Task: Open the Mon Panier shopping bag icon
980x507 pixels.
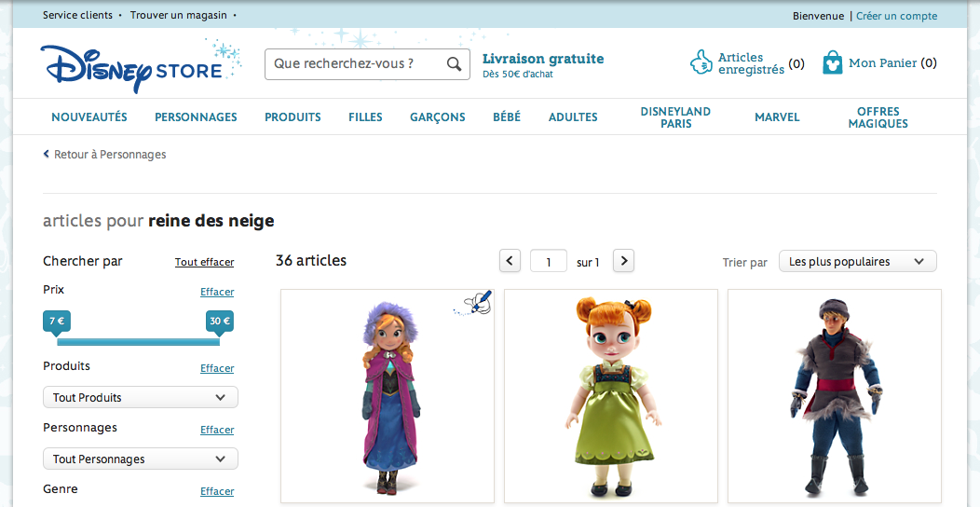Action: pyautogui.click(x=832, y=63)
